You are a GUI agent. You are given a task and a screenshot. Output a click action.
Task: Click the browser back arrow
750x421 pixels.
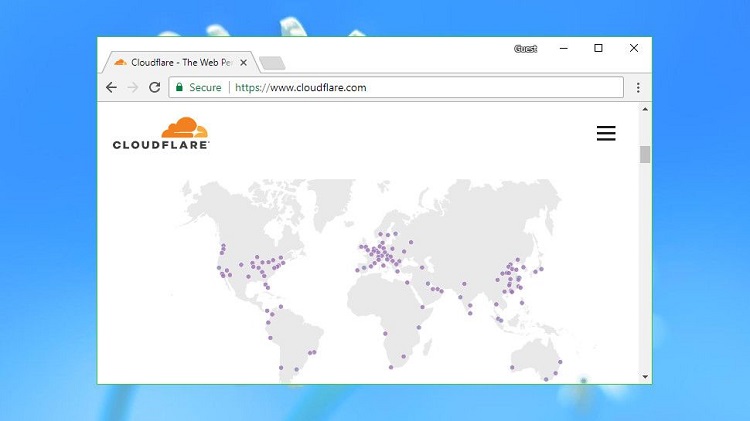(x=111, y=88)
